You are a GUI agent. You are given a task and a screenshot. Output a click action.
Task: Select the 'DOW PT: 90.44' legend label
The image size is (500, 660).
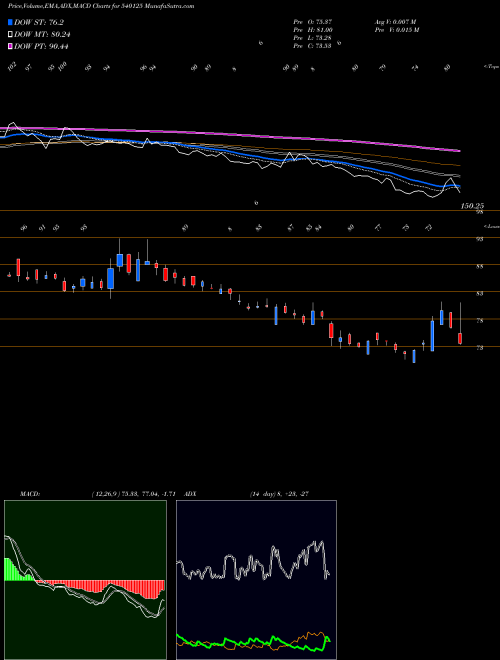[x=42, y=46]
